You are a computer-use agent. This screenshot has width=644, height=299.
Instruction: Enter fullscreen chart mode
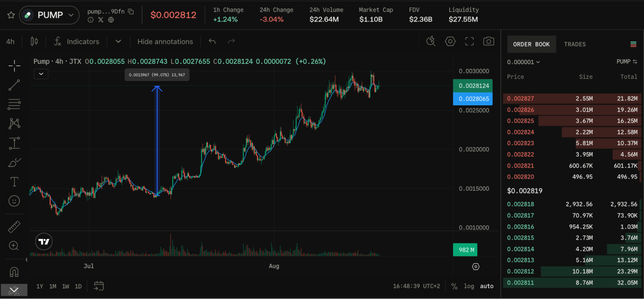coord(469,41)
